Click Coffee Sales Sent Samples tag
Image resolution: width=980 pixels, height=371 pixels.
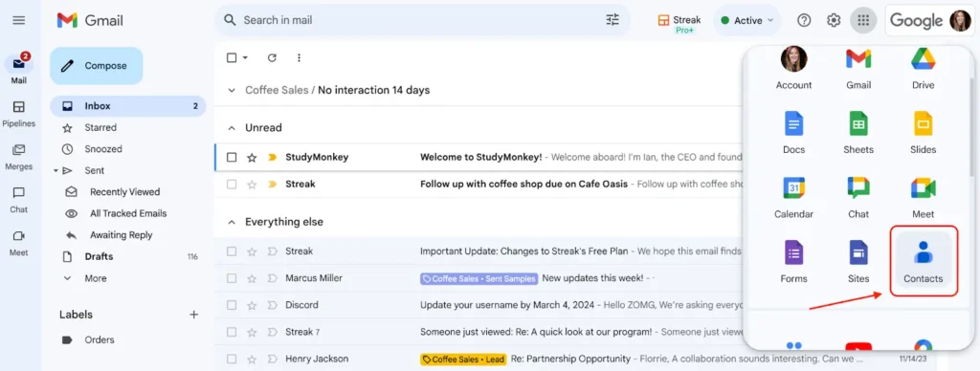click(x=479, y=278)
